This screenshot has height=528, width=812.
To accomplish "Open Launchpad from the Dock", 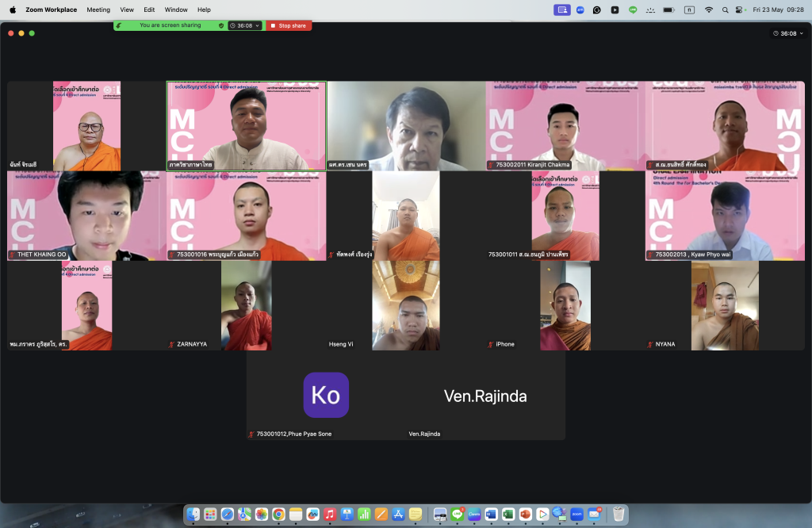I will point(210,514).
